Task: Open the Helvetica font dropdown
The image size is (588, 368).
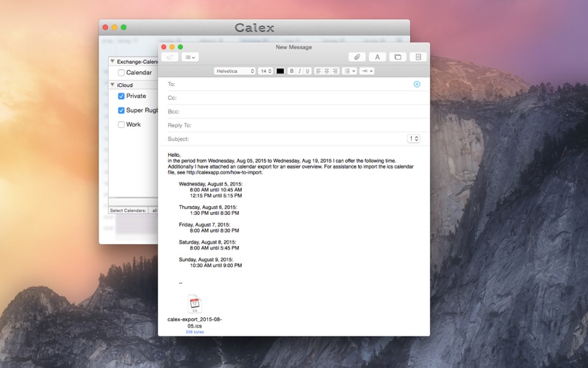Action: click(234, 71)
